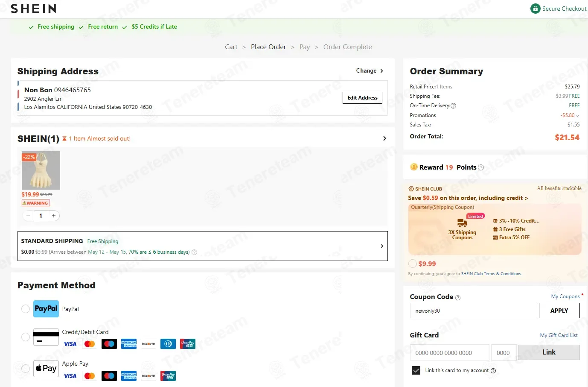Click the gift card PIN field
The image size is (588, 387).
point(504,352)
